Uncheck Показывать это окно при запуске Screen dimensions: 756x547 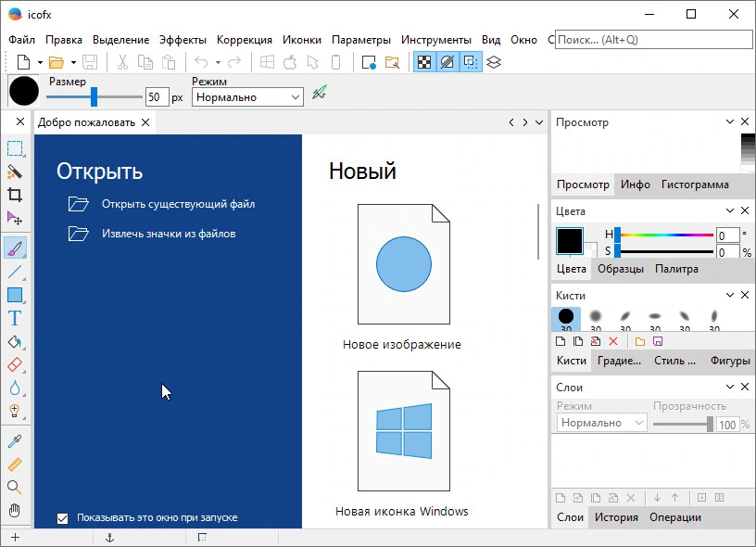tap(62, 518)
